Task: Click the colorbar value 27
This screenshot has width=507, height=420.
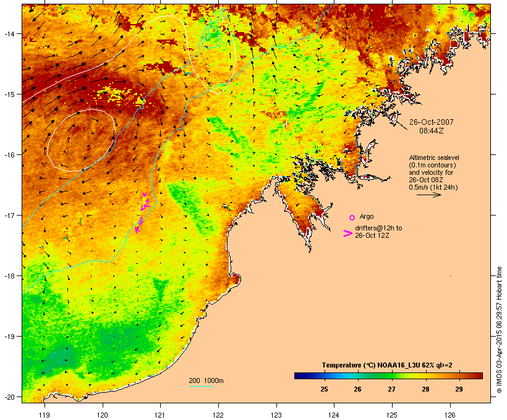Action: [391, 389]
